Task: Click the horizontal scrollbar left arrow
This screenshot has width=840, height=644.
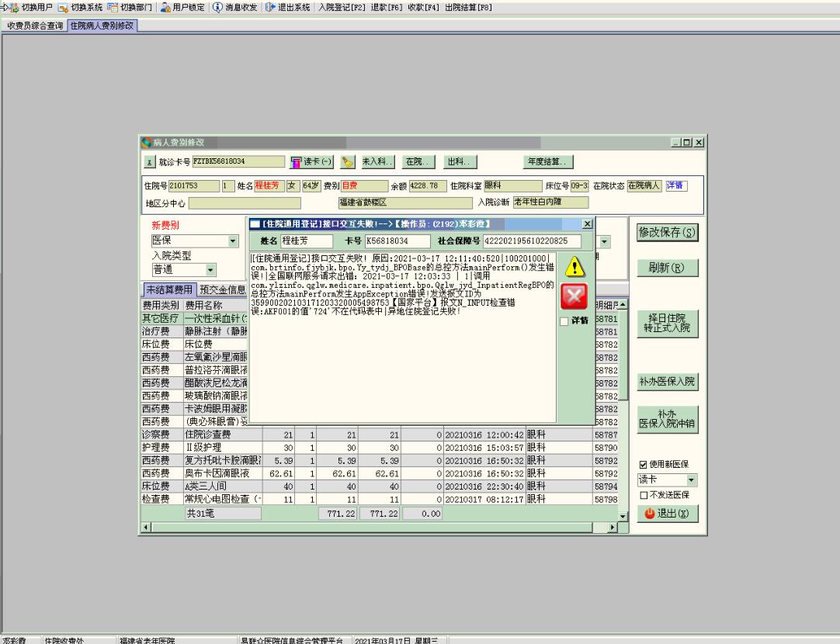Action: [146, 528]
